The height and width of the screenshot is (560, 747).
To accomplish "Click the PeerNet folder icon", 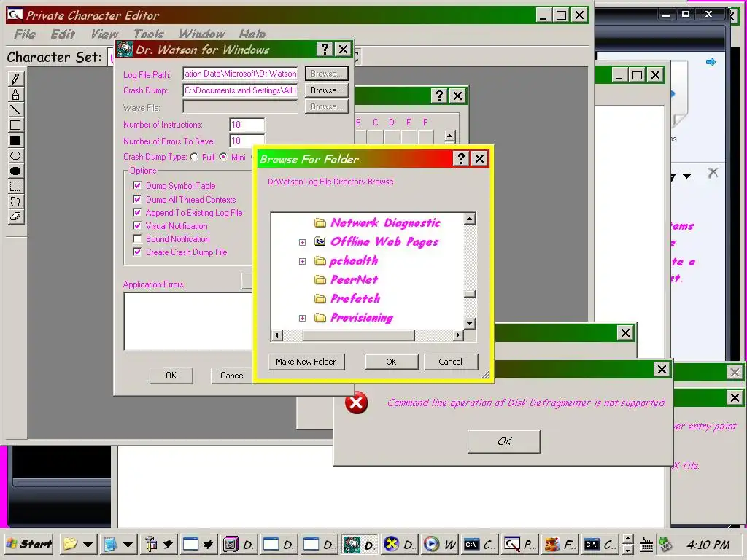I will click(x=320, y=279).
